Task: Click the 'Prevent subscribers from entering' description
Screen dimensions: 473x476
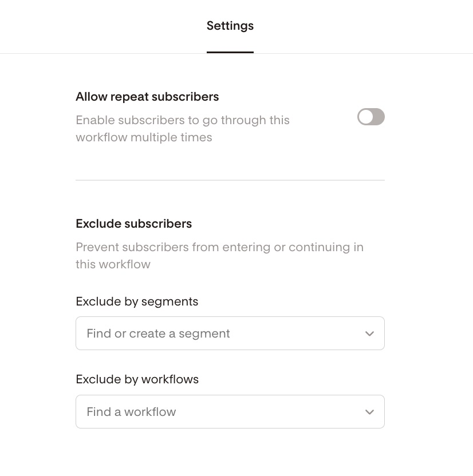Action: click(x=219, y=247)
